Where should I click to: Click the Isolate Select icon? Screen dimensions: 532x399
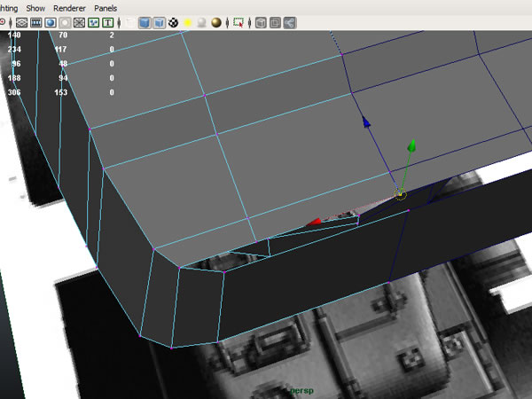pos(239,21)
